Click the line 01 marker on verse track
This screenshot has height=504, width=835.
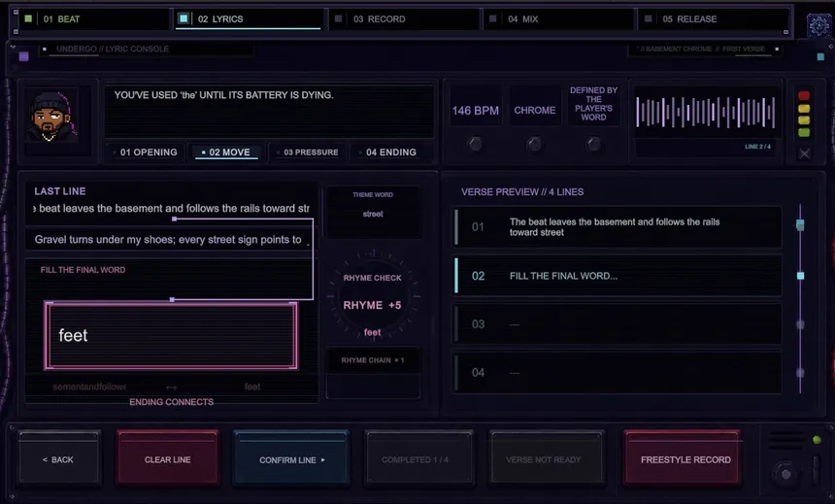tap(800, 225)
